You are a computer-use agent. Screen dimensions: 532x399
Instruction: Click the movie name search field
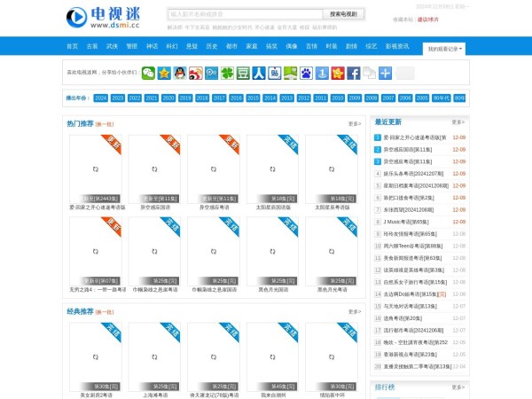pos(245,15)
